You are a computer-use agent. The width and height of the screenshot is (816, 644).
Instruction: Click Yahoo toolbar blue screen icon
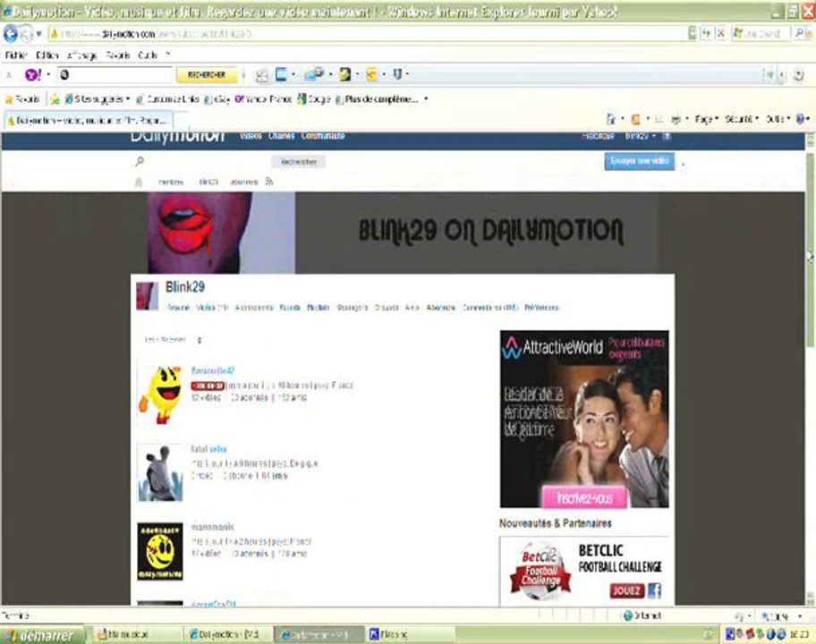[x=281, y=75]
